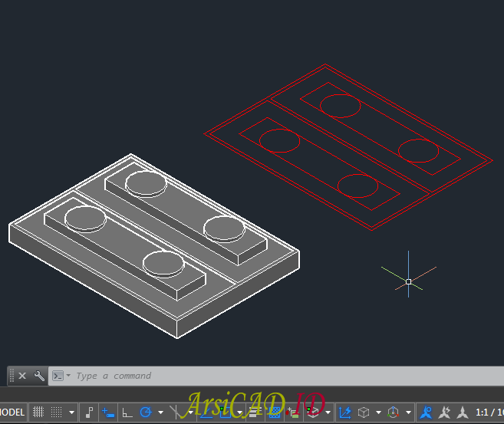Toggle Object Snap Tracking
This screenshot has height=424, width=504.
pyautogui.click(x=206, y=412)
